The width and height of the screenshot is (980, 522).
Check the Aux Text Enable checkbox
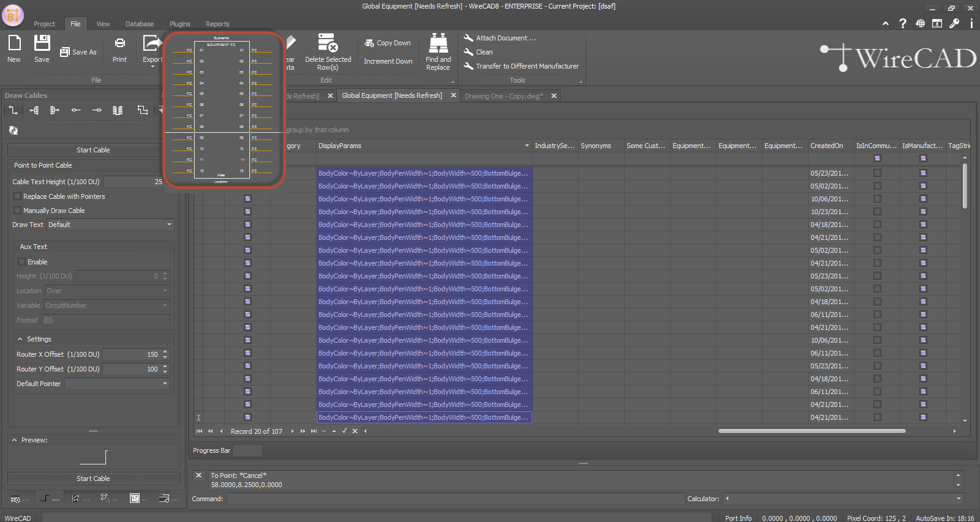pos(21,262)
